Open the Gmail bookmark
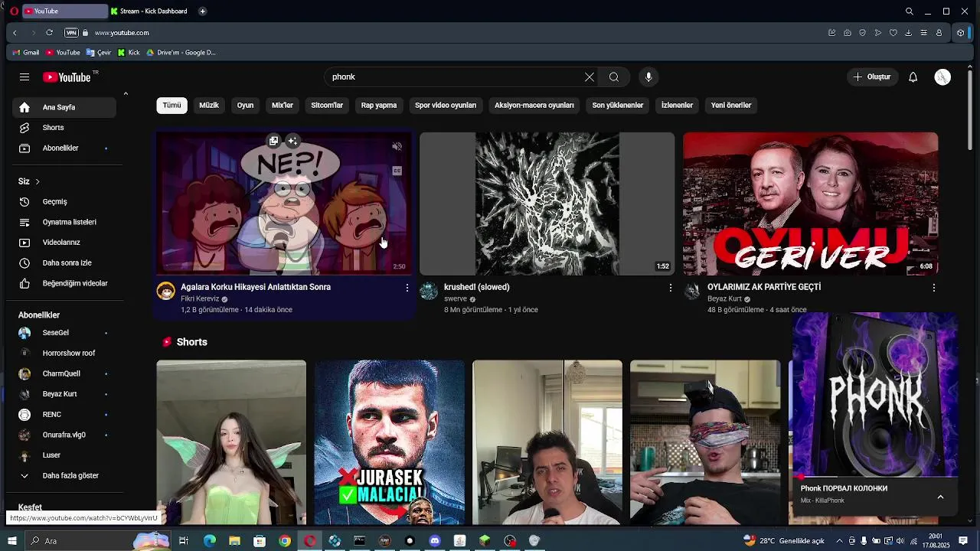Image resolution: width=980 pixels, height=551 pixels. [26, 53]
